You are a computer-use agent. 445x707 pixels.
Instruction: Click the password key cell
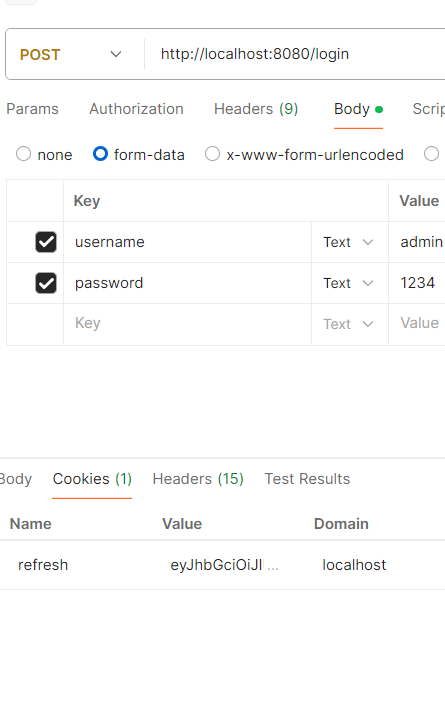point(187,283)
